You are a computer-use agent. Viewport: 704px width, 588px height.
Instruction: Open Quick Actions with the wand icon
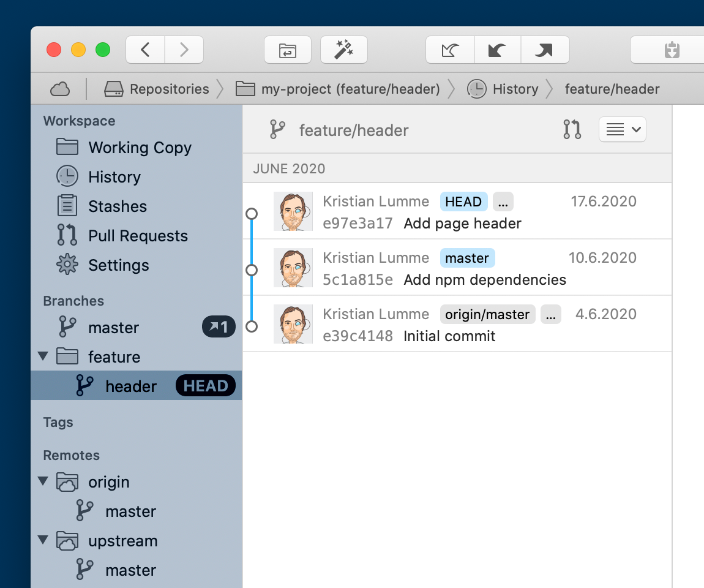coord(343,50)
